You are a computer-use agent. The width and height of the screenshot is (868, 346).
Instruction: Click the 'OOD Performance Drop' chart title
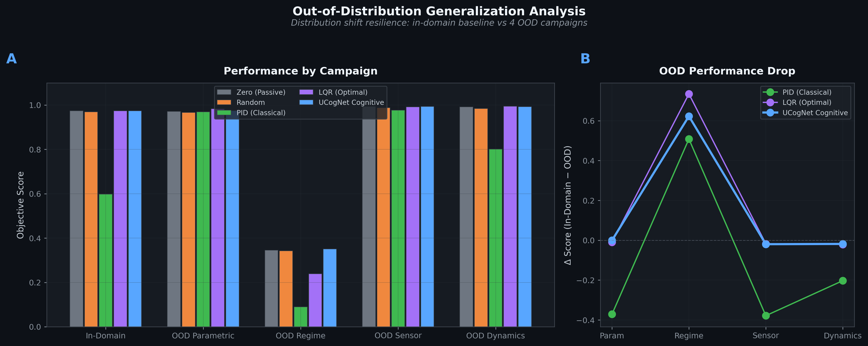pos(727,71)
